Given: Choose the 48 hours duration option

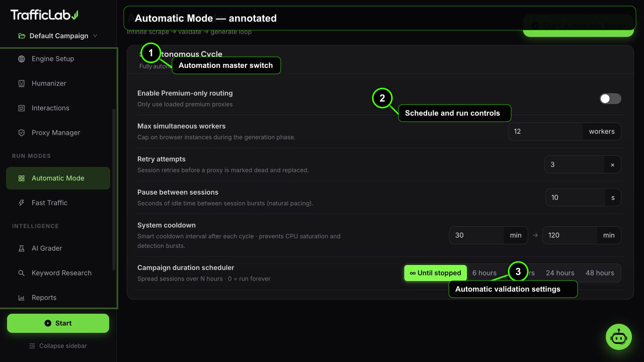Looking at the screenshot, I should [x=600, y=273].
